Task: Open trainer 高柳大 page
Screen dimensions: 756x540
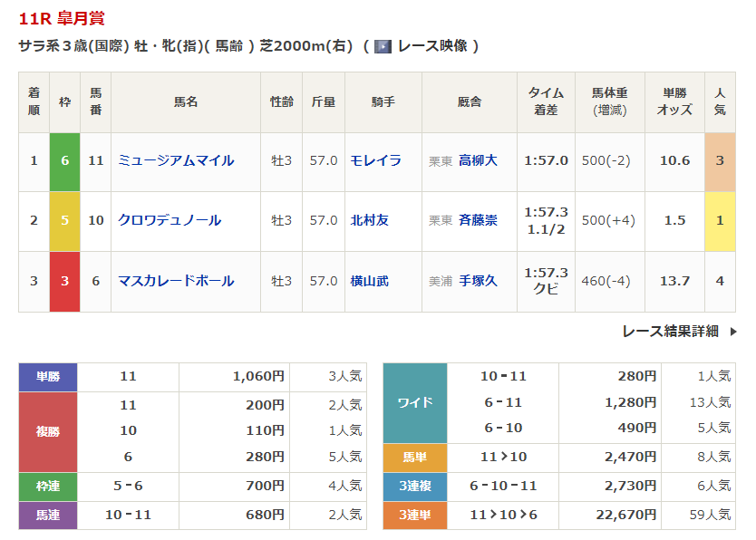Action: 478,160
